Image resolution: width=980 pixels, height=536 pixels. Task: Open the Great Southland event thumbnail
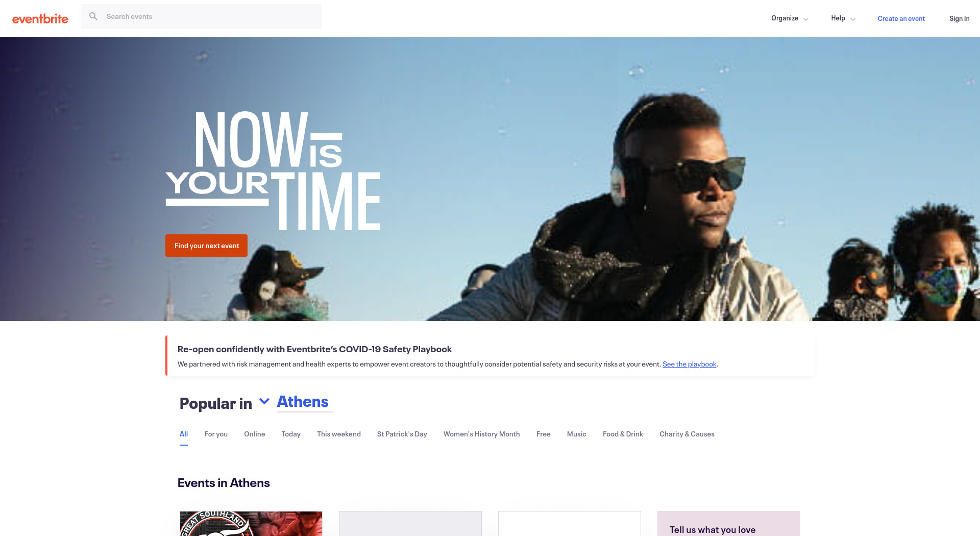251,523
